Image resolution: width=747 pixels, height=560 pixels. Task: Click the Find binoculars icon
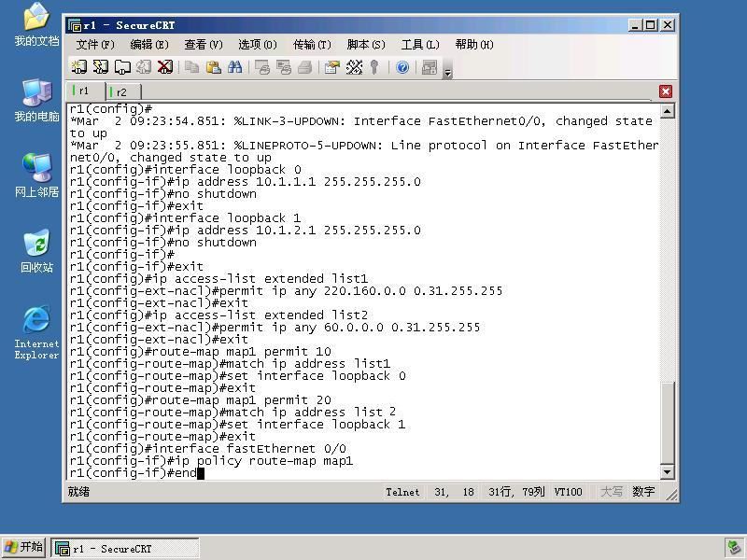[x=235, y=67]
